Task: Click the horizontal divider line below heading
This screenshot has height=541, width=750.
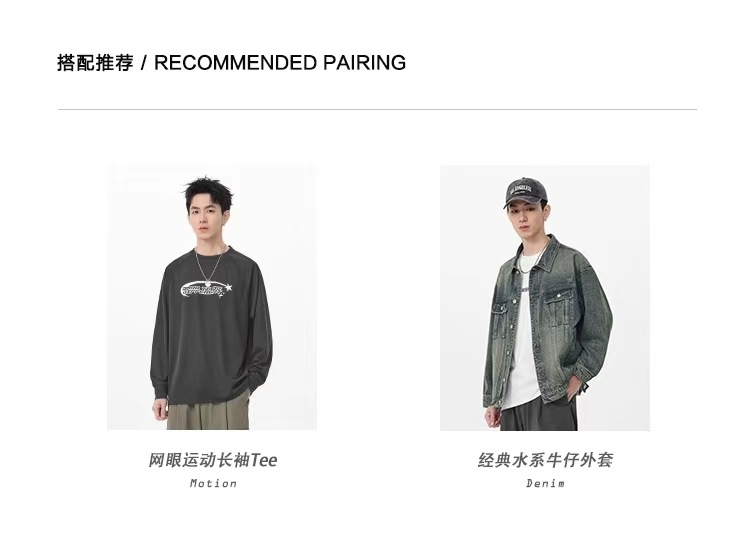Action: (x=377, y=110)
